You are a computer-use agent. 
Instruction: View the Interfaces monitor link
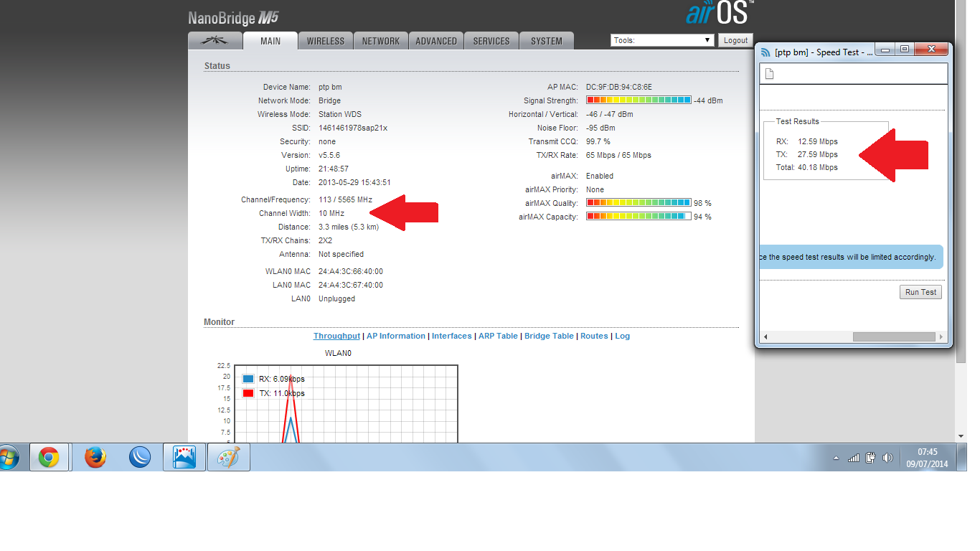452,336
